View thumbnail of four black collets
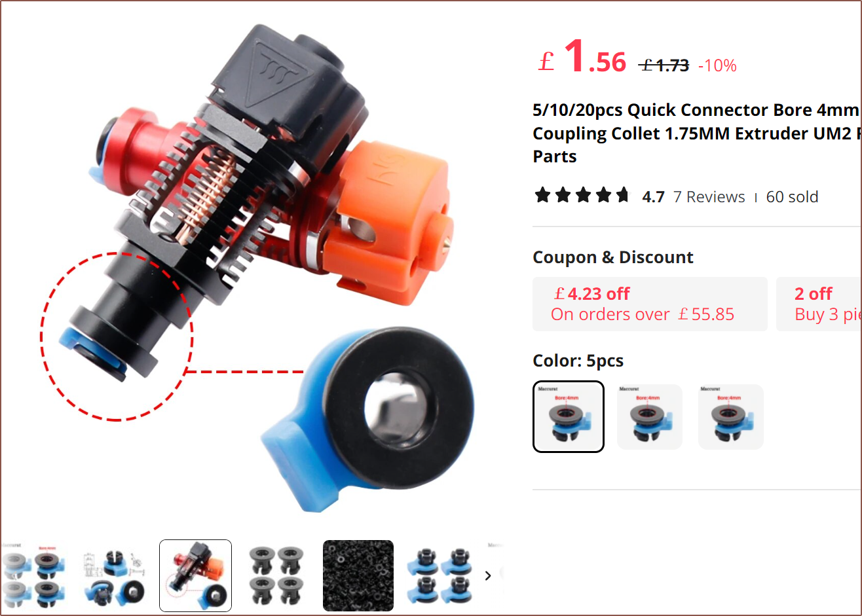The width and height of the screenshot is (862, 616). 276,575
